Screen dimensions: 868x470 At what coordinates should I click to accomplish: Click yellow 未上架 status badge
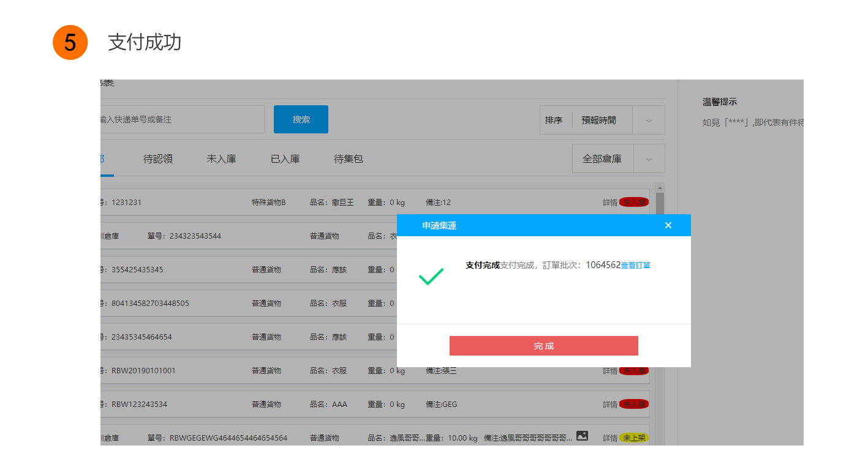633,438
